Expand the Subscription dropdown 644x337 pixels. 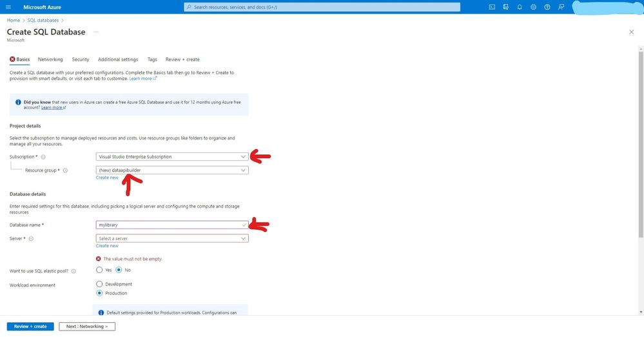tap(172, 157)
